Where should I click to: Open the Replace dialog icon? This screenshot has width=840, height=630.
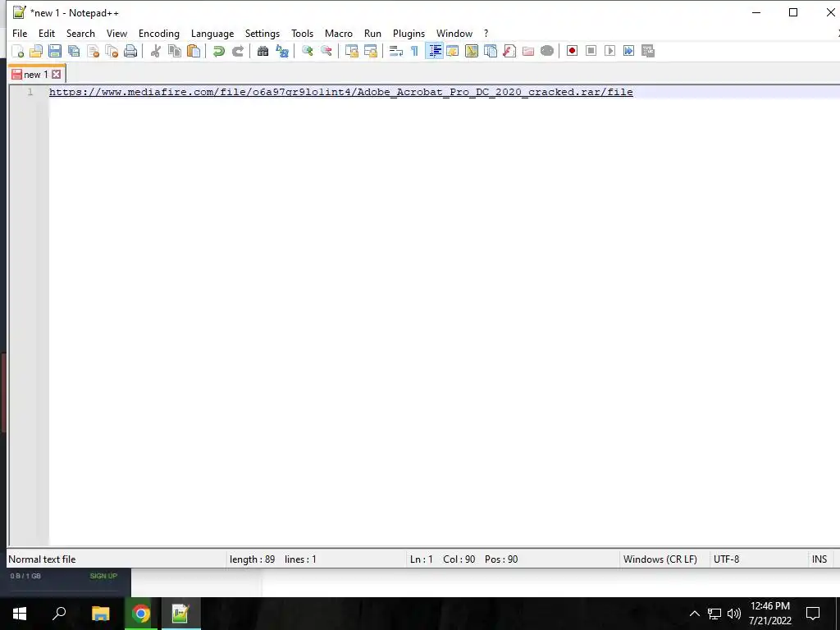pyautogui.click(x=282, y=51)
